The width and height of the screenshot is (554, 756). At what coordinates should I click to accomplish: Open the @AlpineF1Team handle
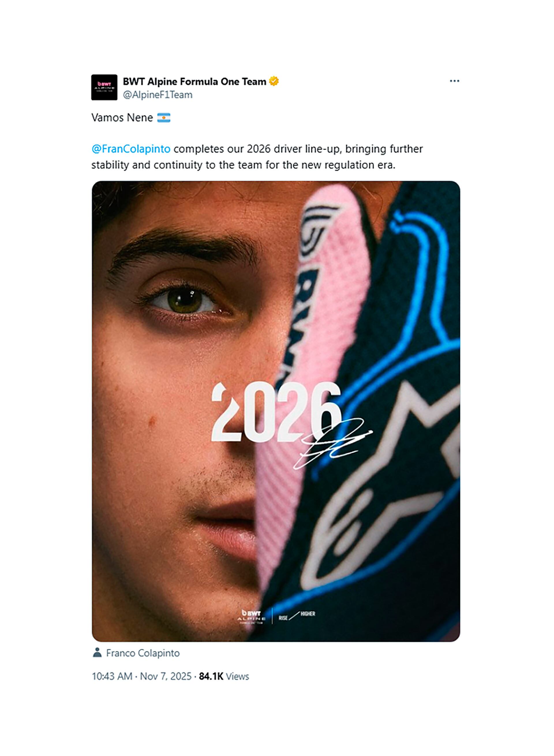click(158, 95)
